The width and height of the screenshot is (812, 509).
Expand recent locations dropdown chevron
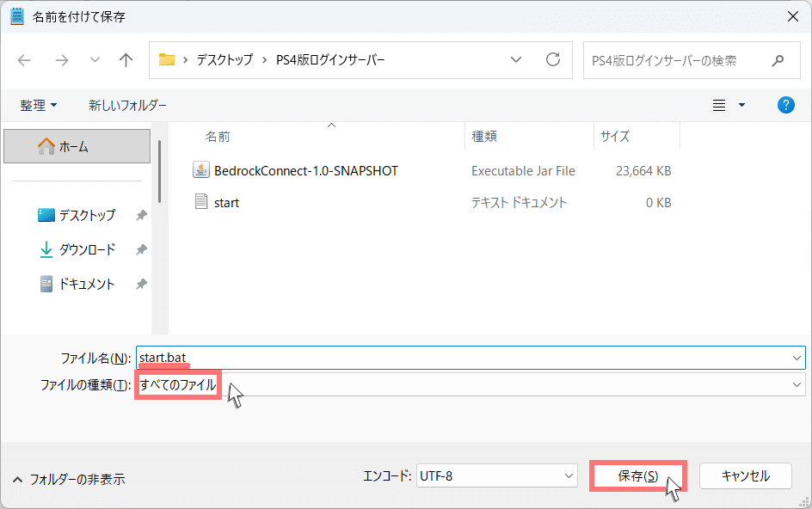click(95, 60)
